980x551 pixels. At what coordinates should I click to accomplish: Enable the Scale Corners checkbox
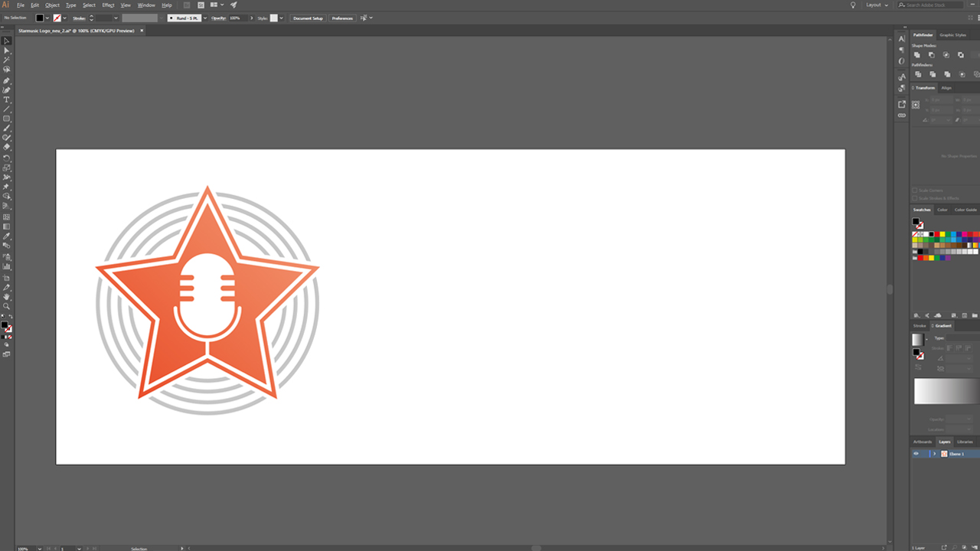pos(914,191)
